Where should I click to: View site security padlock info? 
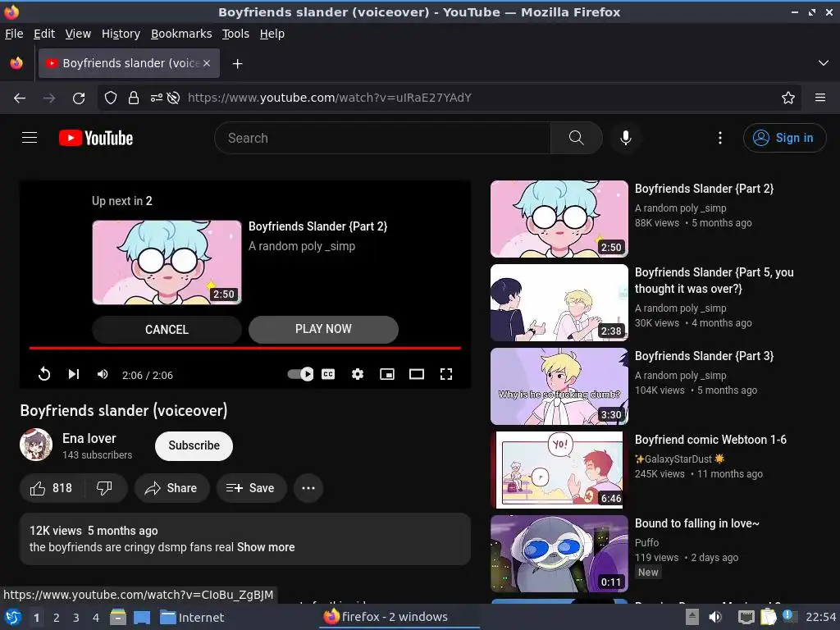point(134,98)
